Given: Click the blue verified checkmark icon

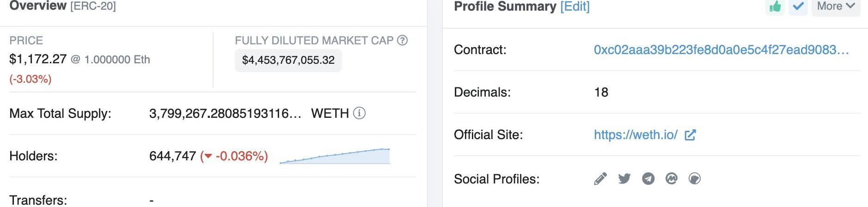Looking at the screenshot, I should click(x=798, y=6).
